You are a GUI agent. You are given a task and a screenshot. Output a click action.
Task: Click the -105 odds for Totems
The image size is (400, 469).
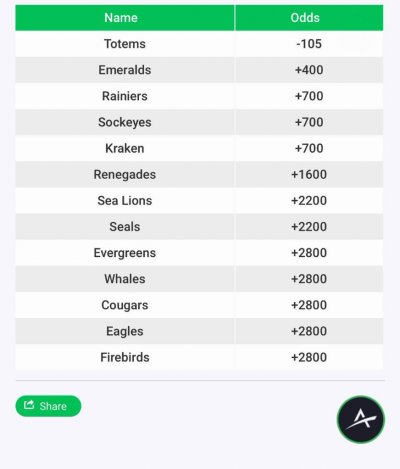309,44
